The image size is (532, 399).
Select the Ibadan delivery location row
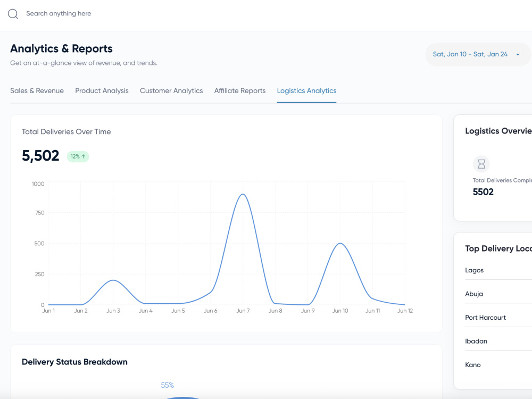498,342
